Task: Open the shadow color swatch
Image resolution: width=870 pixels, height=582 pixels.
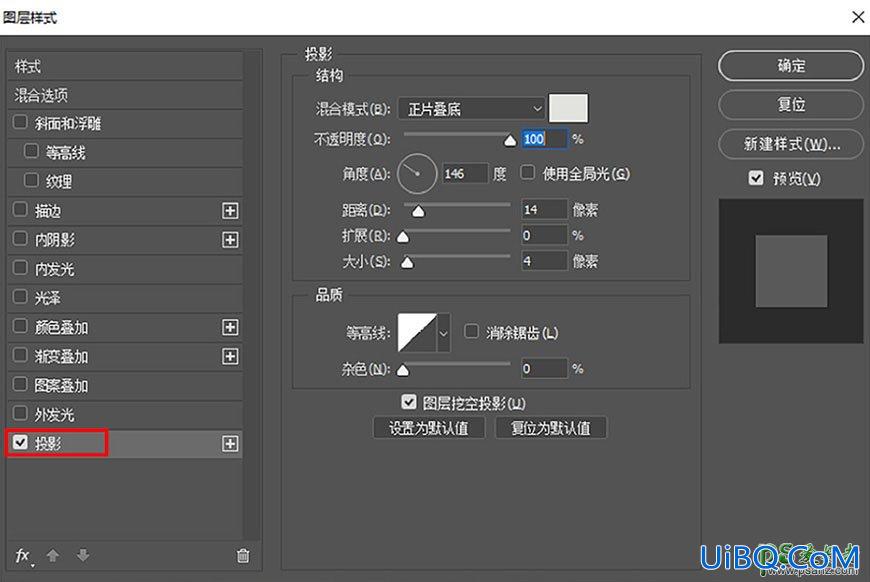Action: pos(568,108)
